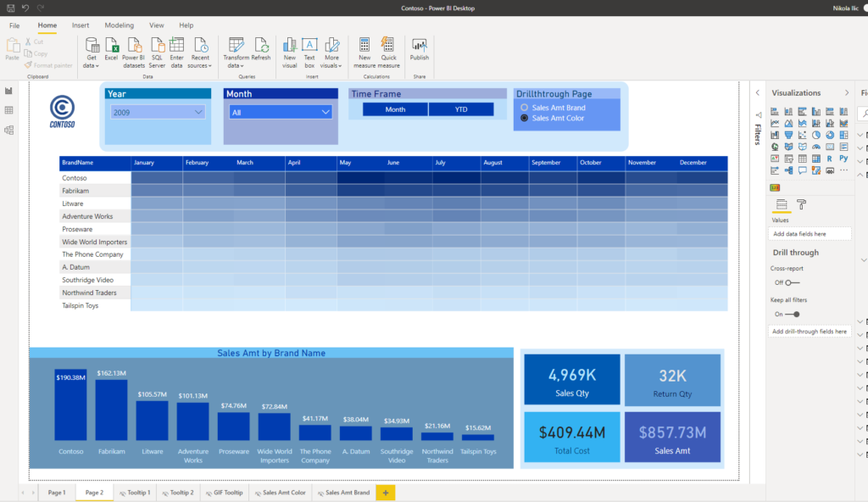
Task: Click Add drill-through fields here well
Action: 810,332
